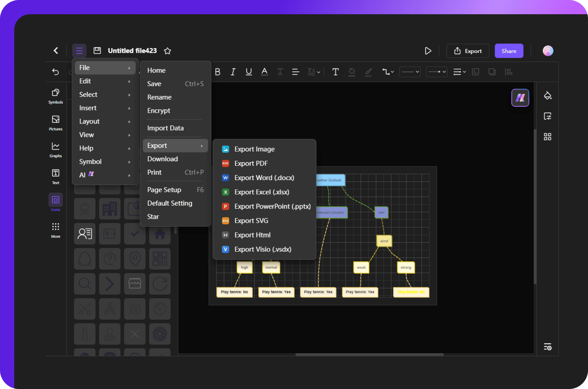Select Export SVG option

[251, 221]
